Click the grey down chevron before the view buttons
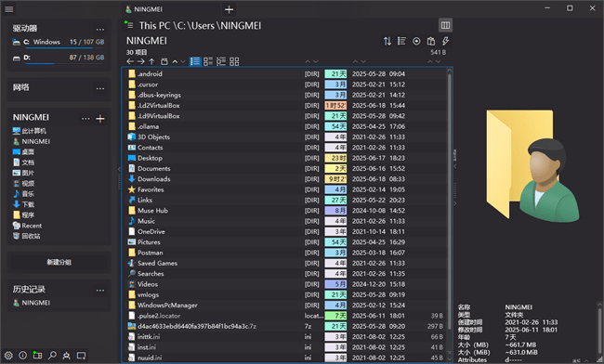This screenshot has height=364, width=604. [x=183, y=61]
